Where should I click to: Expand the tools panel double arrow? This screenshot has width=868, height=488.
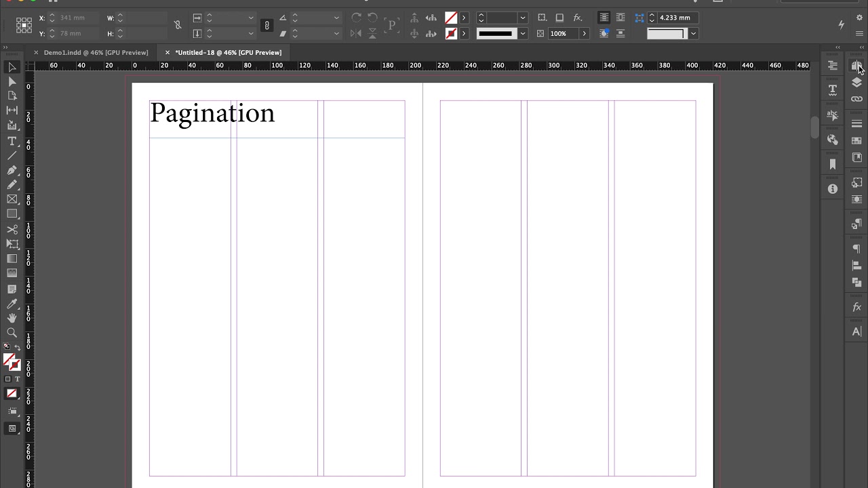pos(5,47)
